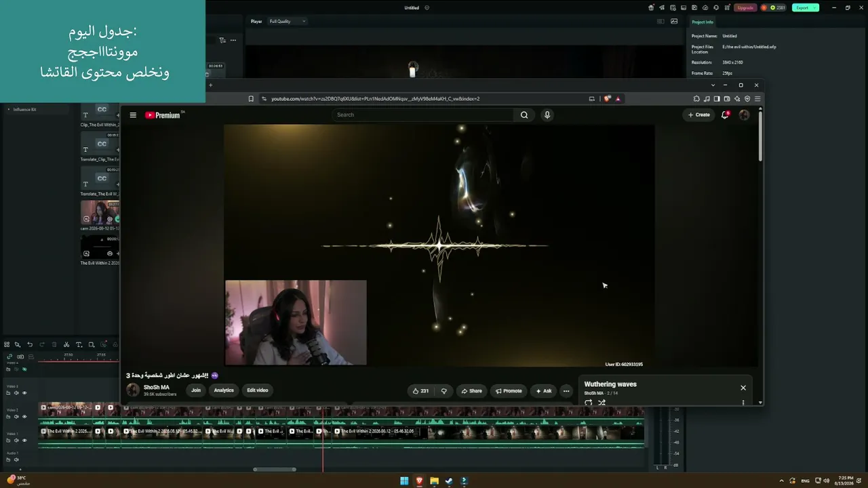The image size is (868, 488).
Task: Open the Wuthering waves playlist options menu
Action: click(743, 403)
